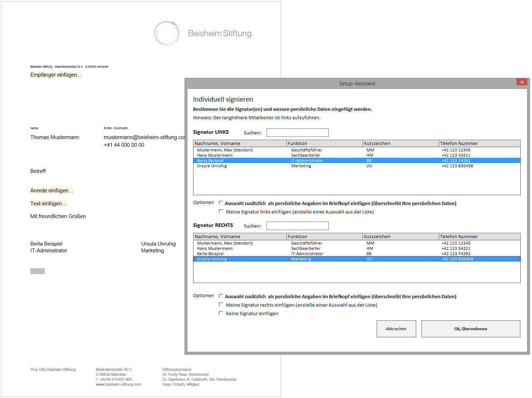Select Ursula Unruhig in left signature list

(357, 166)
